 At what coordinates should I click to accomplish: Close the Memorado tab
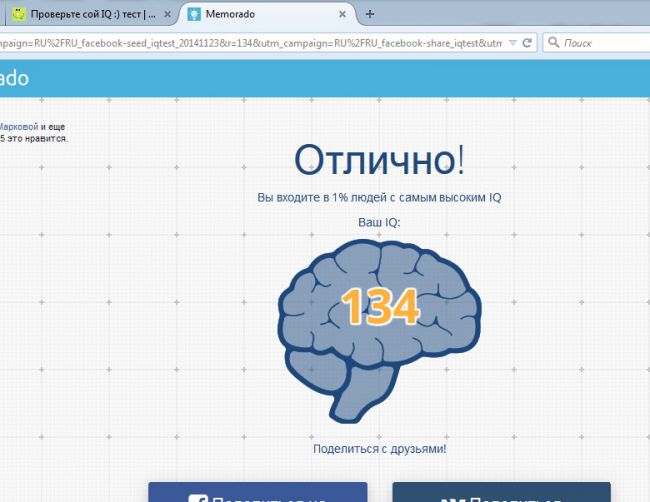(342, 15)
